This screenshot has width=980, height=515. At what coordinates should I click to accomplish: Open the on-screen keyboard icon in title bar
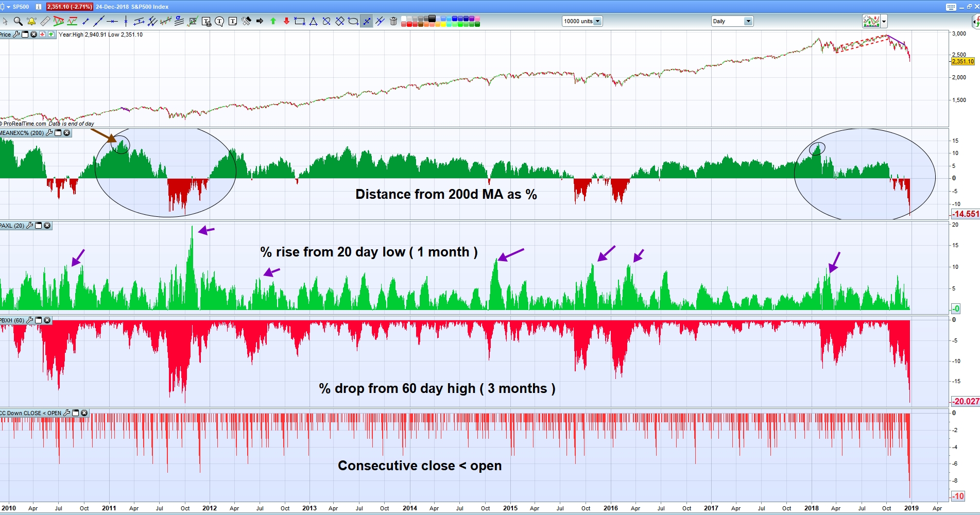click(951, 7)
